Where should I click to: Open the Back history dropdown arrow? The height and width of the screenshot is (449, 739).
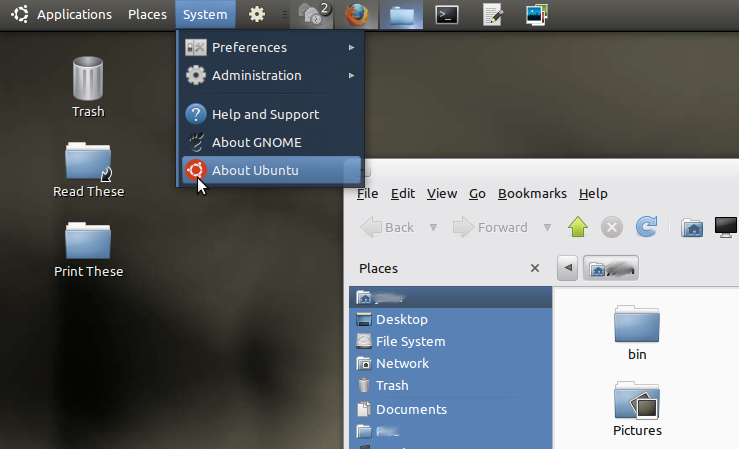coord(434,228)
